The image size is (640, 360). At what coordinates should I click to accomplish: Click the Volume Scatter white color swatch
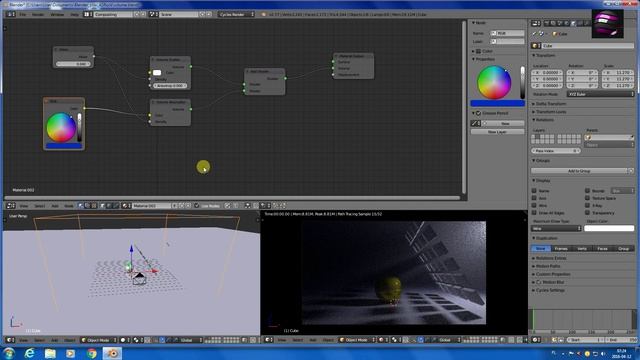point(157,73)
